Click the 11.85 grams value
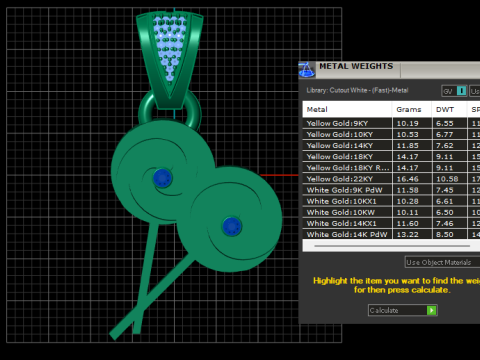The image size is (480, 360). click(407, 146)
